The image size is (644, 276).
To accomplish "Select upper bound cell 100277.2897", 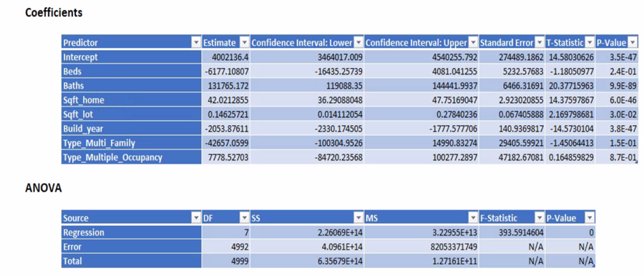I will [x=421, y=158].
